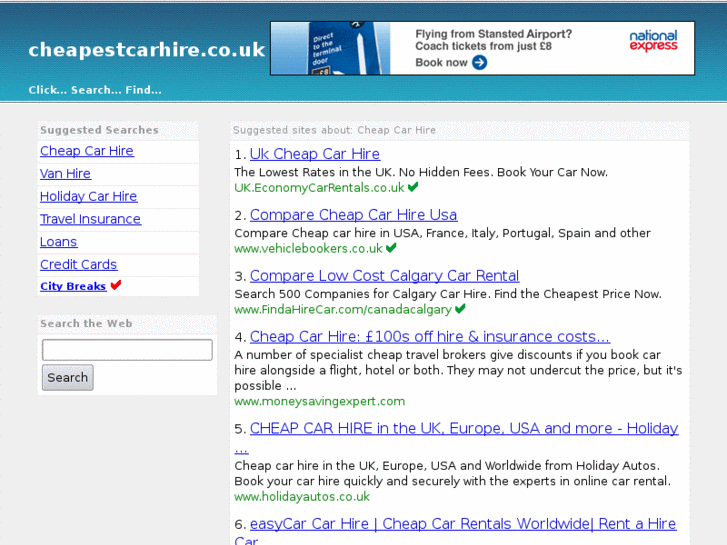The image size is (727, 545).
Task: Click the Flying from Stansted Airport banner text
Action: pyautogui.click(x=493, y=34)
